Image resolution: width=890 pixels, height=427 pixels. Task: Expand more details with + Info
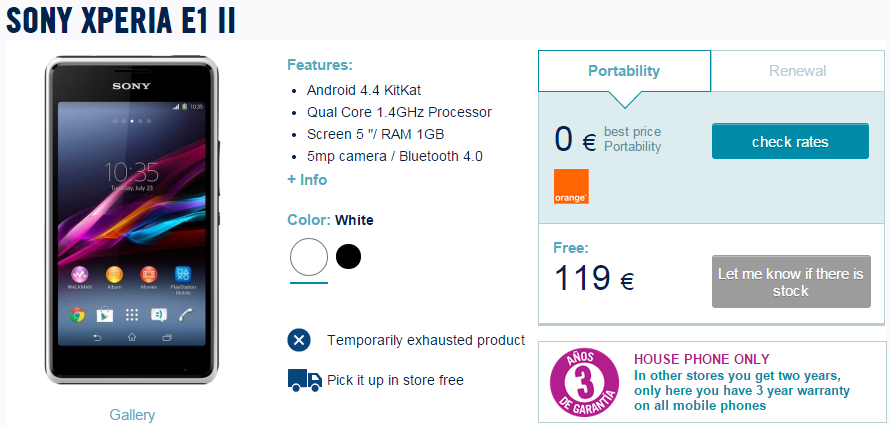click(307, 180)
